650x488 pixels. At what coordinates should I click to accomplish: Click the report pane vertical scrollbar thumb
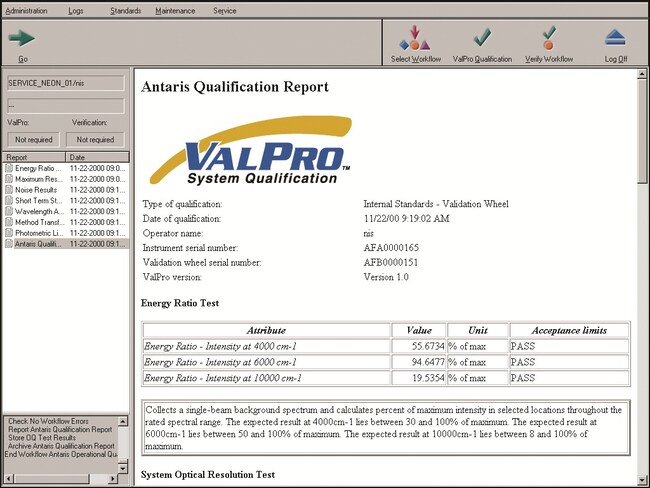[x=642, y=131]
